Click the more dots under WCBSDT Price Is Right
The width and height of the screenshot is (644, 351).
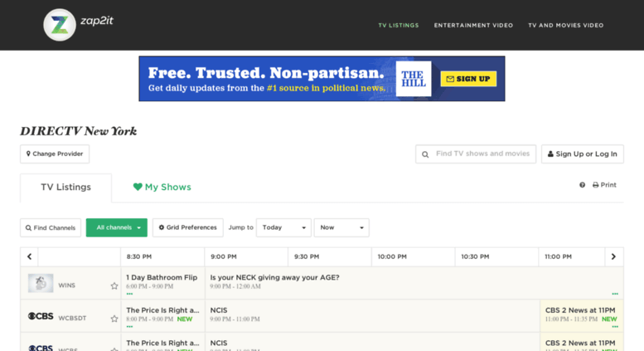point(129,327)
